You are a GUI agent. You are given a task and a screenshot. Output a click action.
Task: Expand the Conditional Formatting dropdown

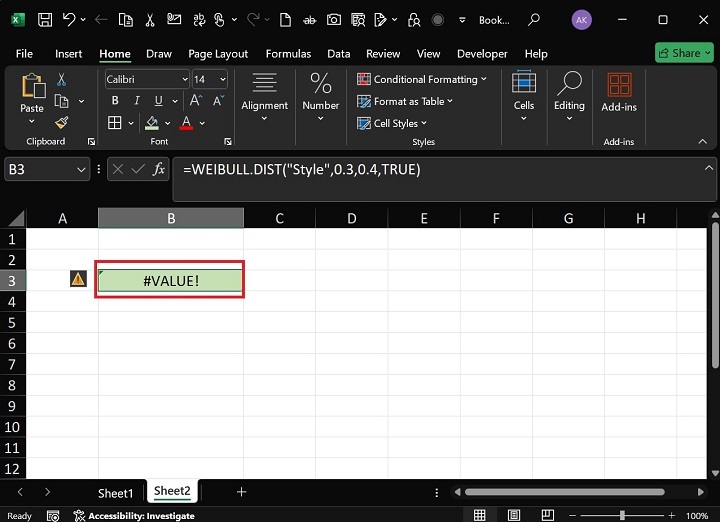422,79
